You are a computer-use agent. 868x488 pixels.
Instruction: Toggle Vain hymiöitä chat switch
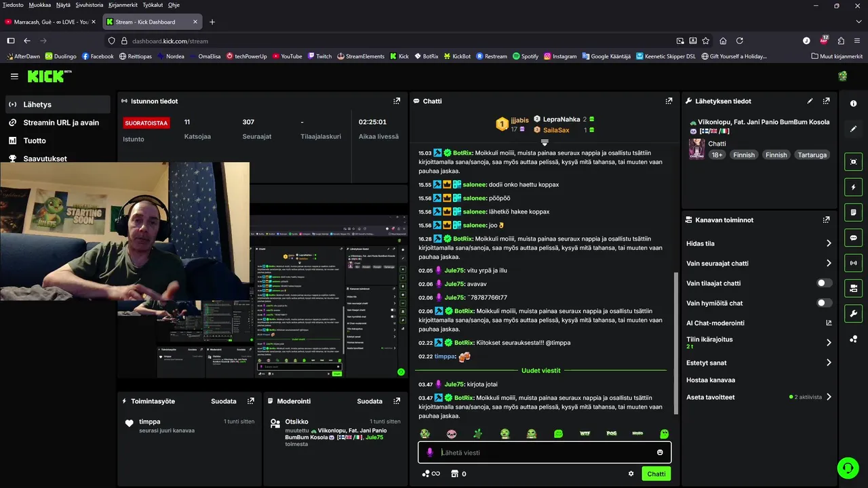pyautogui.click(x=824, y=303)
